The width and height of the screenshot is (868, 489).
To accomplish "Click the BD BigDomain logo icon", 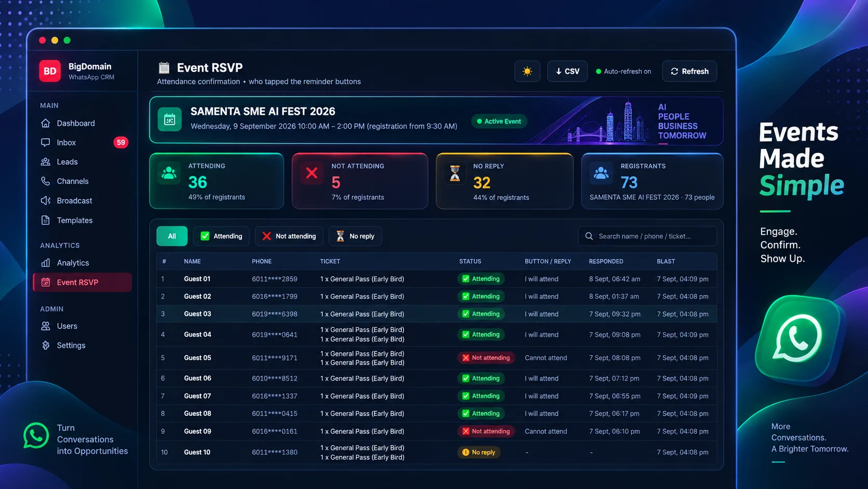I will click(50, 71).
